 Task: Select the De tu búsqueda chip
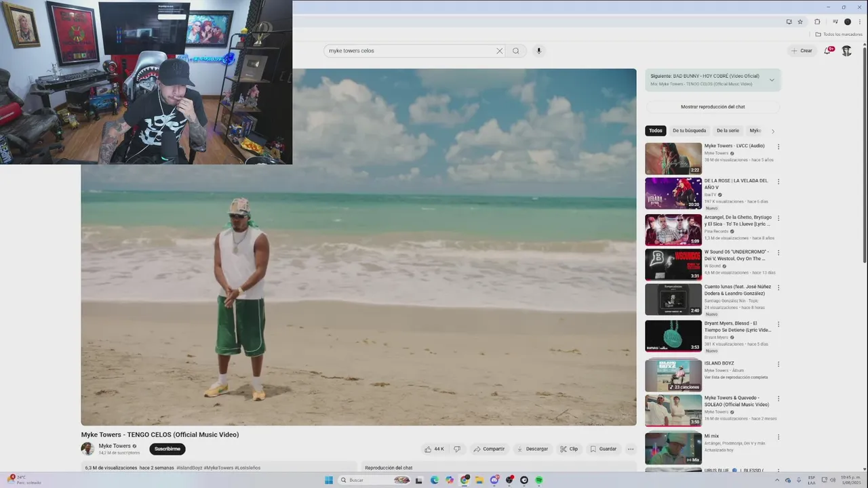pos(689,131)
